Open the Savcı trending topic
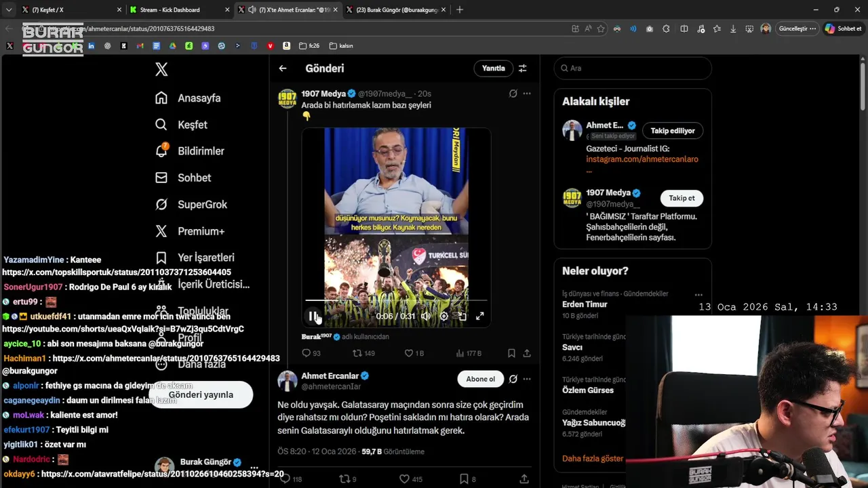The height and width of the screenshot is (488, 868). coord(572,347)
